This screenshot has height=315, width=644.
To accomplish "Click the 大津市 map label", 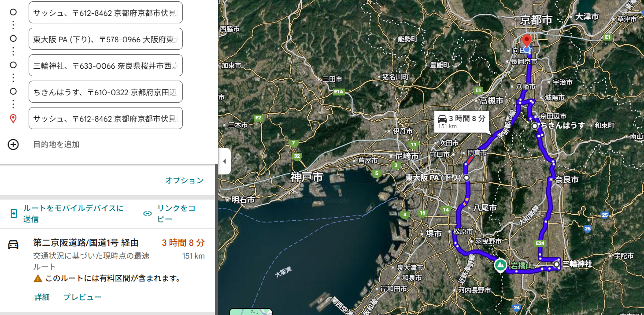I will (x=587, y=16).
